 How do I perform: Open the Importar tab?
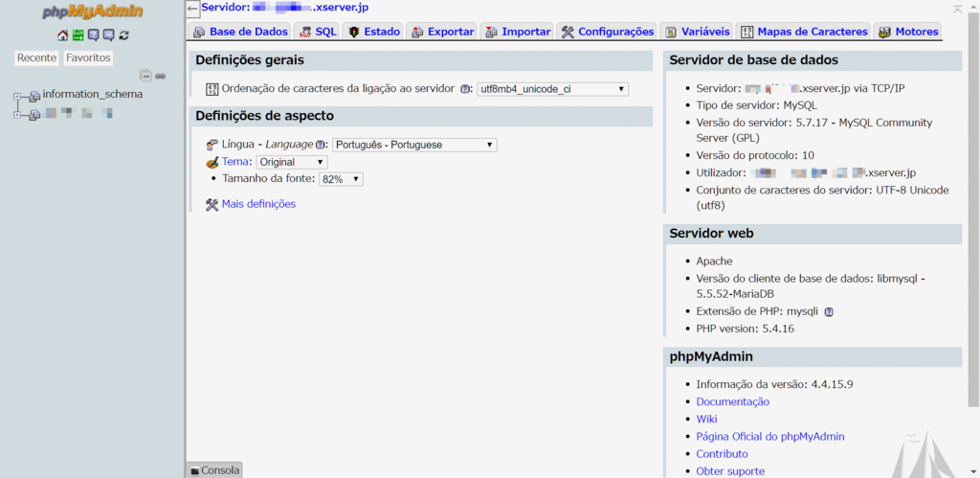coord(517,32)
